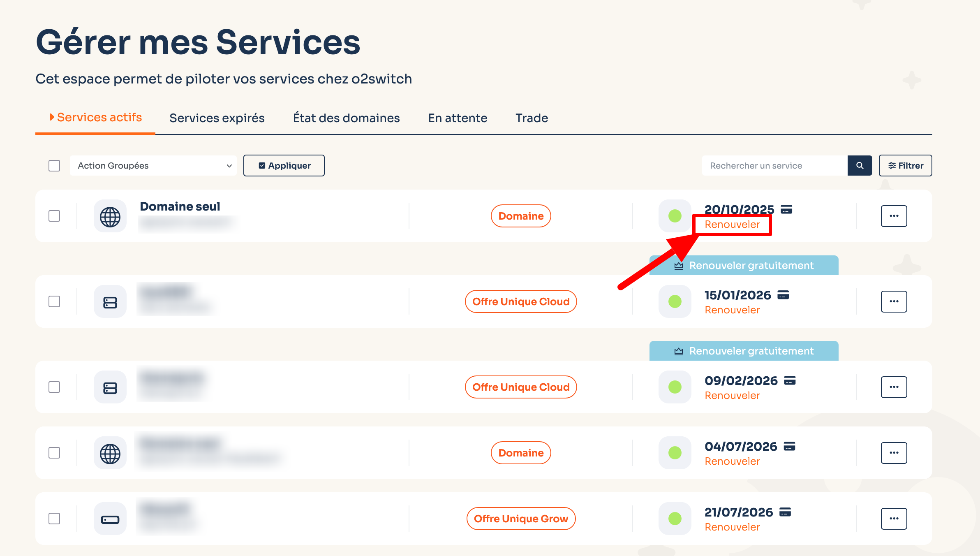Click Renouveler under 21/07/2026
The width and height of the screenshot is (980, 556).
733,527
